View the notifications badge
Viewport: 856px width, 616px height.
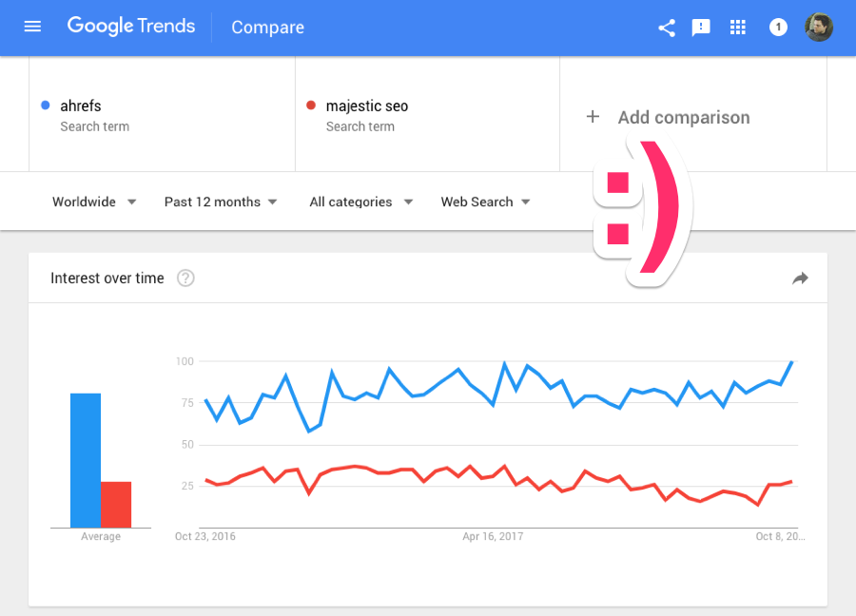pos(778,28)
